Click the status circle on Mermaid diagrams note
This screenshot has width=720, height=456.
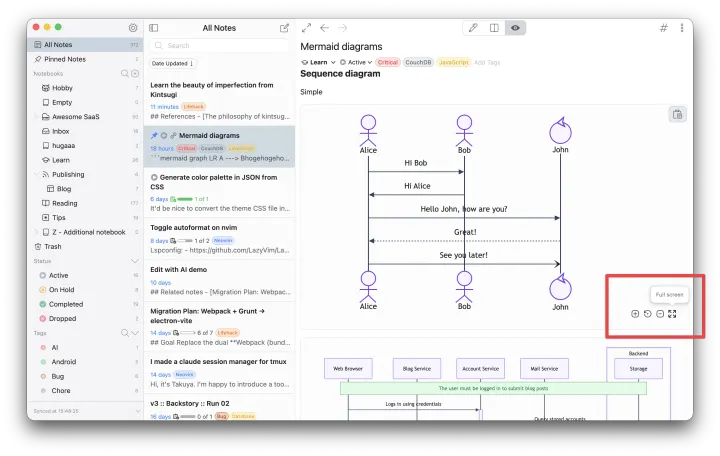click(163, 135)
